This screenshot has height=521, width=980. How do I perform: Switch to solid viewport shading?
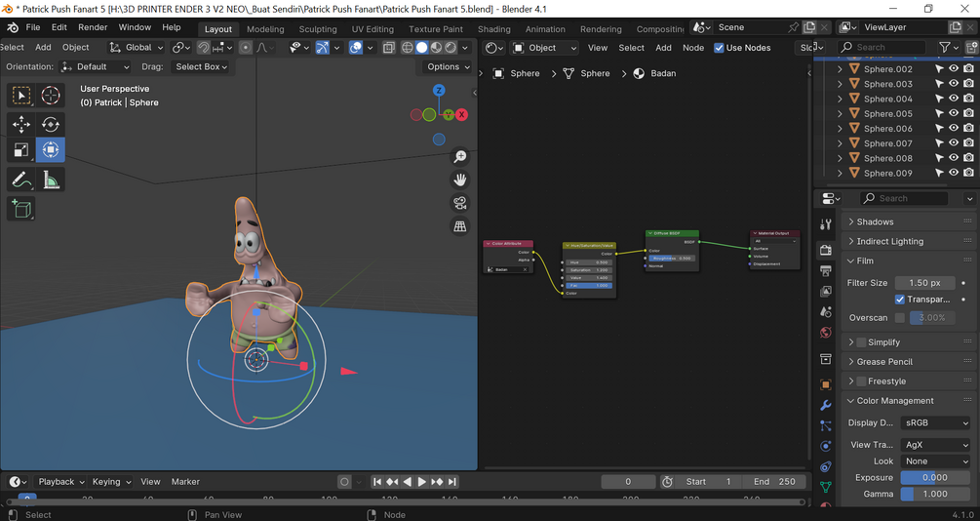(422, 48)
